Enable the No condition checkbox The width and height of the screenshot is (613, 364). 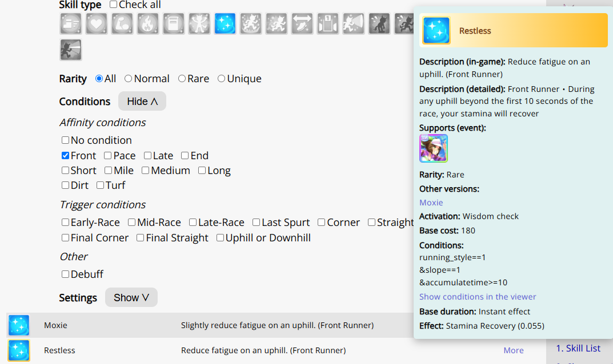point(65,140)
